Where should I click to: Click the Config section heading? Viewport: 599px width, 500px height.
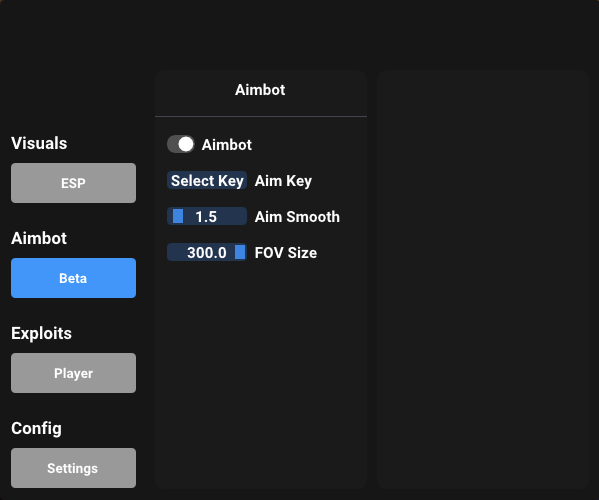pyautogui.click(x=36, y=429)
